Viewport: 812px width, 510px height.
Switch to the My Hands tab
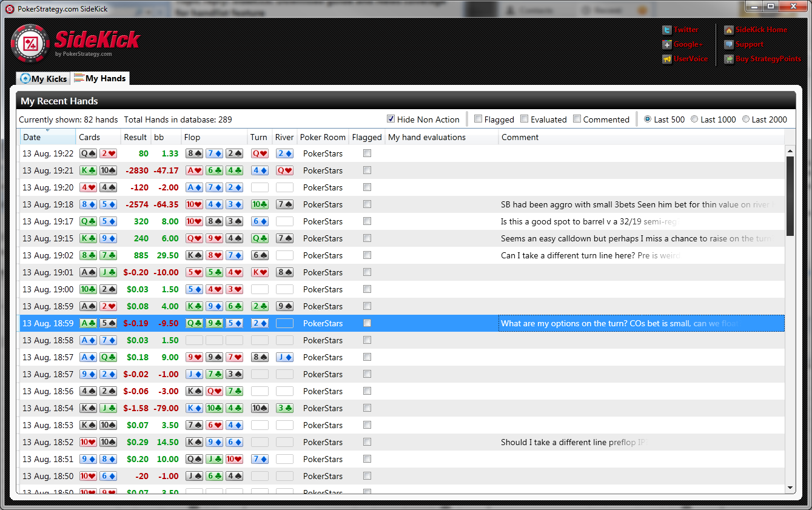click(100, 78)
